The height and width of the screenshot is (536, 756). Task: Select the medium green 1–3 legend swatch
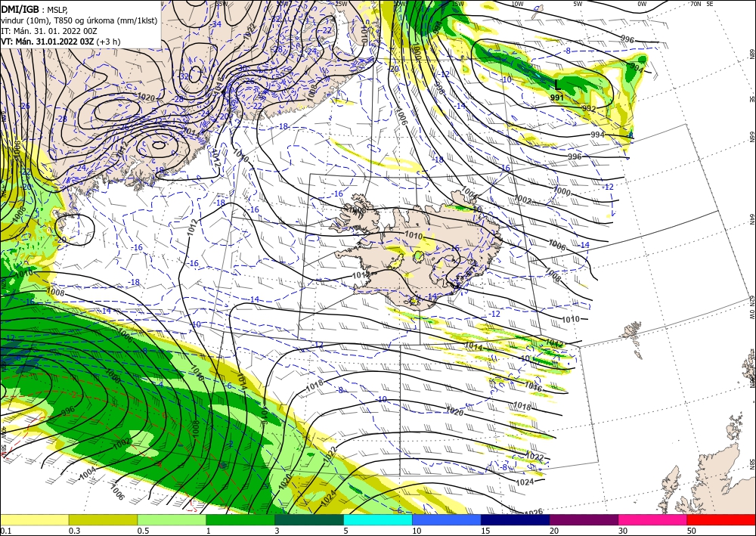point(240,520)
